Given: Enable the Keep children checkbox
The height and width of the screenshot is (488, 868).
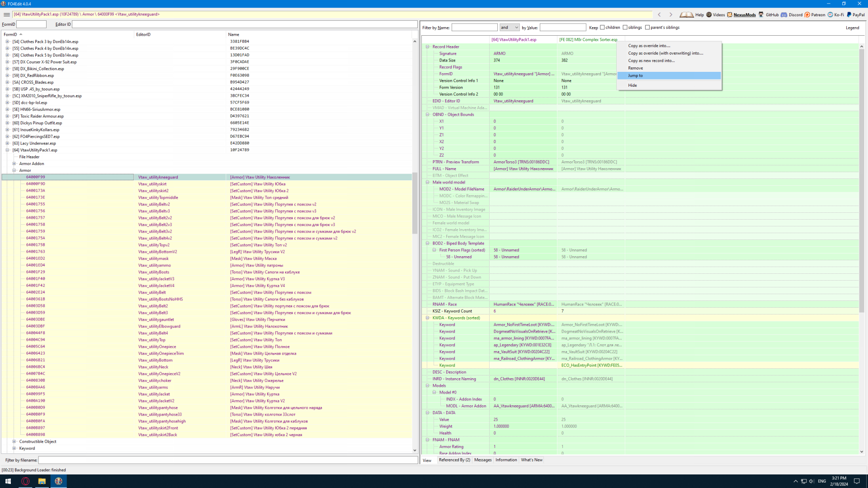Looking at the screenshot, I should [x=602, y=28].
